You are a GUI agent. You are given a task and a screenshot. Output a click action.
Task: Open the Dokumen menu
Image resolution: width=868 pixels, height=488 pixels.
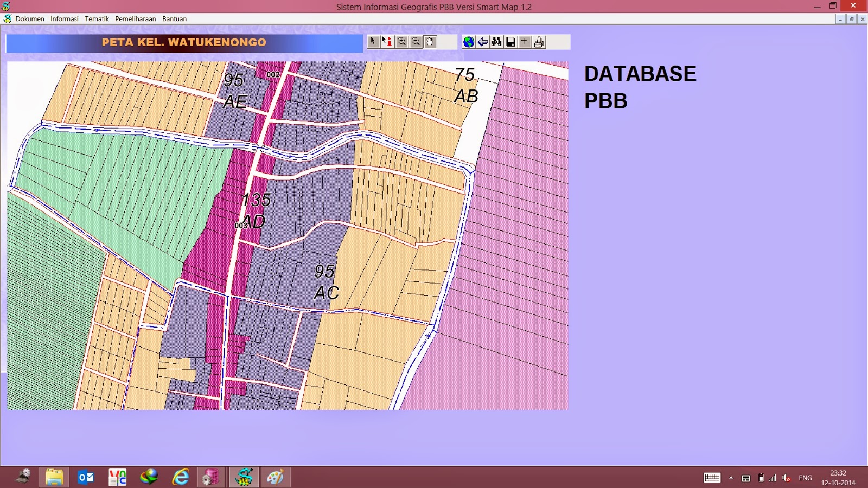pos(30,18)
